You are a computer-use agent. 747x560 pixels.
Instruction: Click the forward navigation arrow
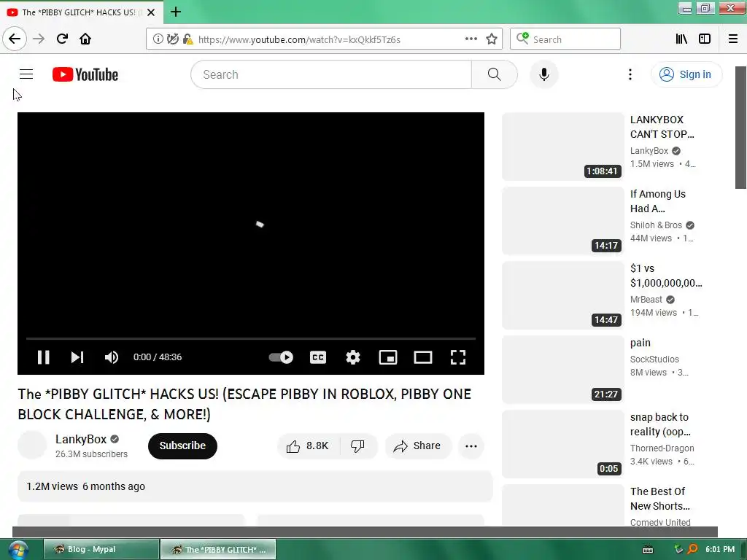pos(39,39)
